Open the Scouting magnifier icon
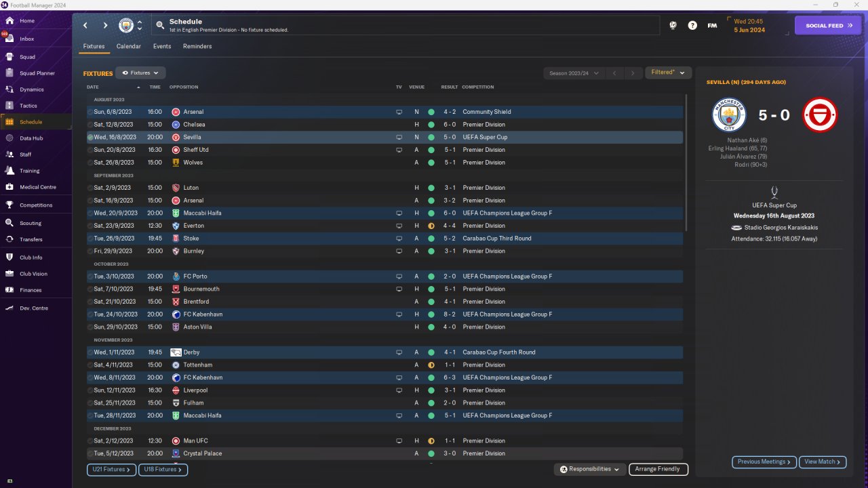Image resolution: width=868 pixels, height=488 pixels. click(9, 223)
